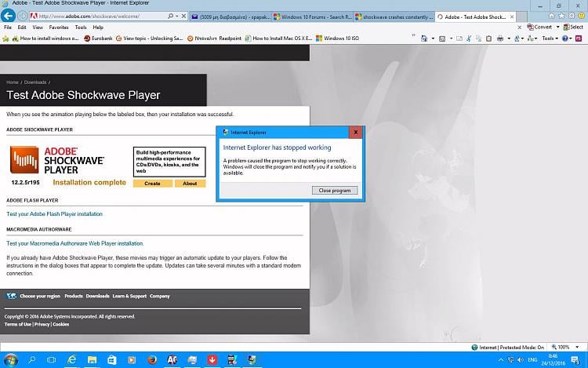The height and width of the screenshot is (368, 588).
Task: Click command bar Home icon
Action: (x=424, y=38)
